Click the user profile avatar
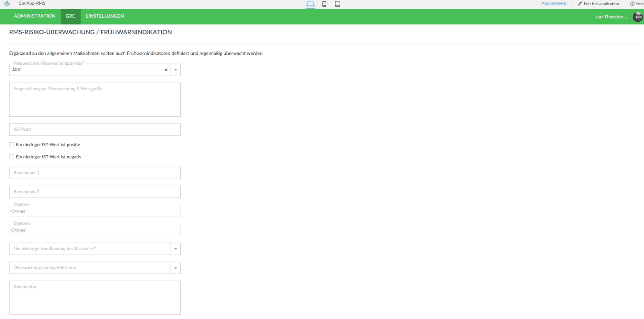644x319 pixels. coord(638,17)
